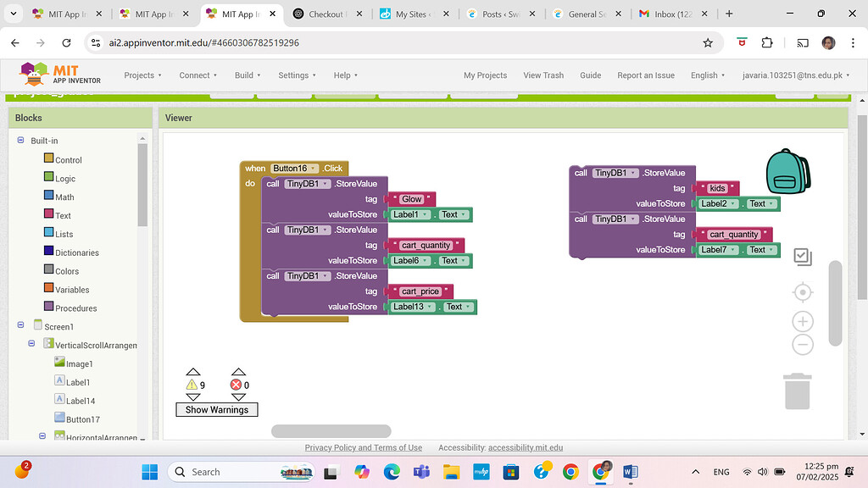Click the red error circle icon
Viewport: 868px width, 488px height.
[x=236, y=385]
